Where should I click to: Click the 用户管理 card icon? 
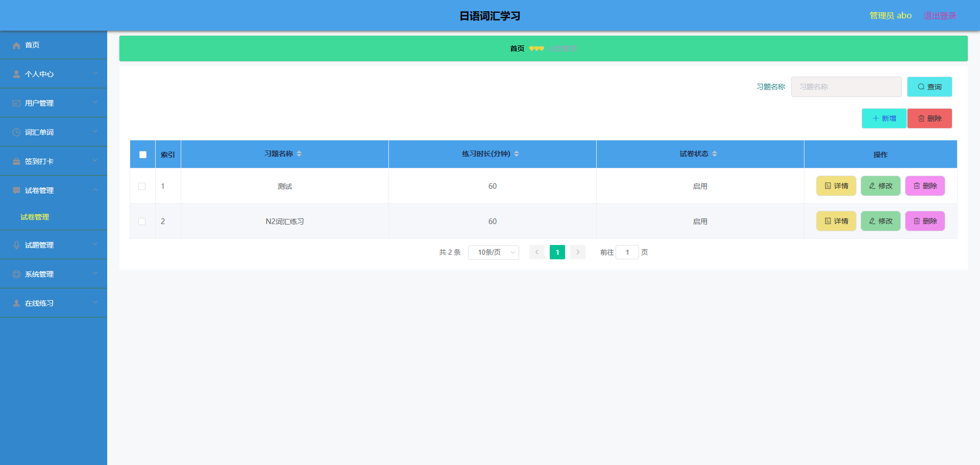point(16,104)
